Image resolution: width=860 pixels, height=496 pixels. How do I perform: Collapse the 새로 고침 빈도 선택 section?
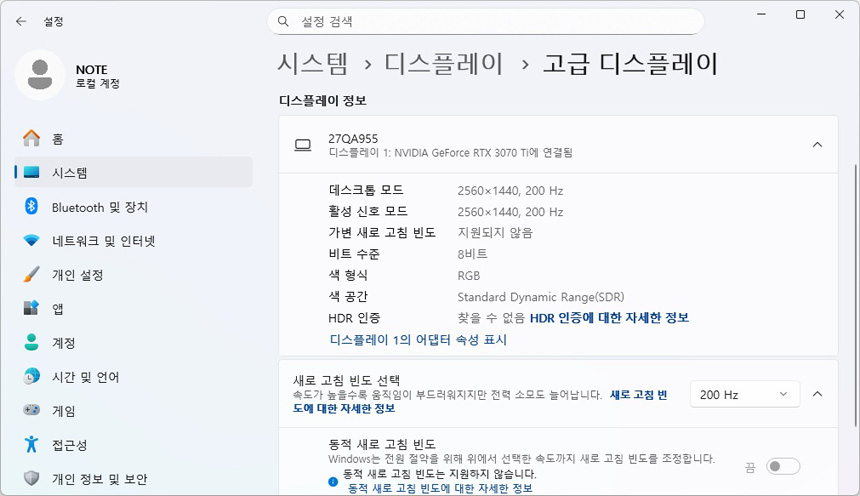point(817,395)
